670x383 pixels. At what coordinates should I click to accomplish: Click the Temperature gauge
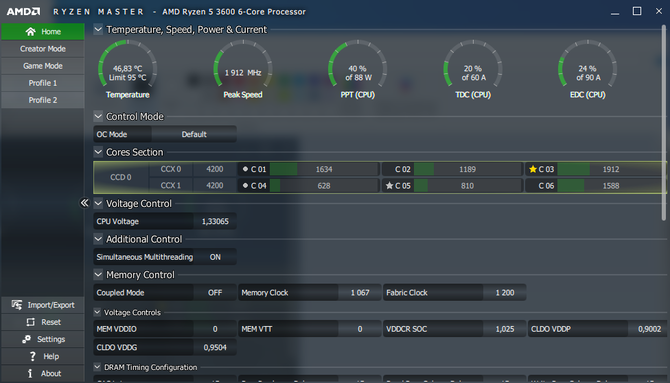tap(128, 69)
